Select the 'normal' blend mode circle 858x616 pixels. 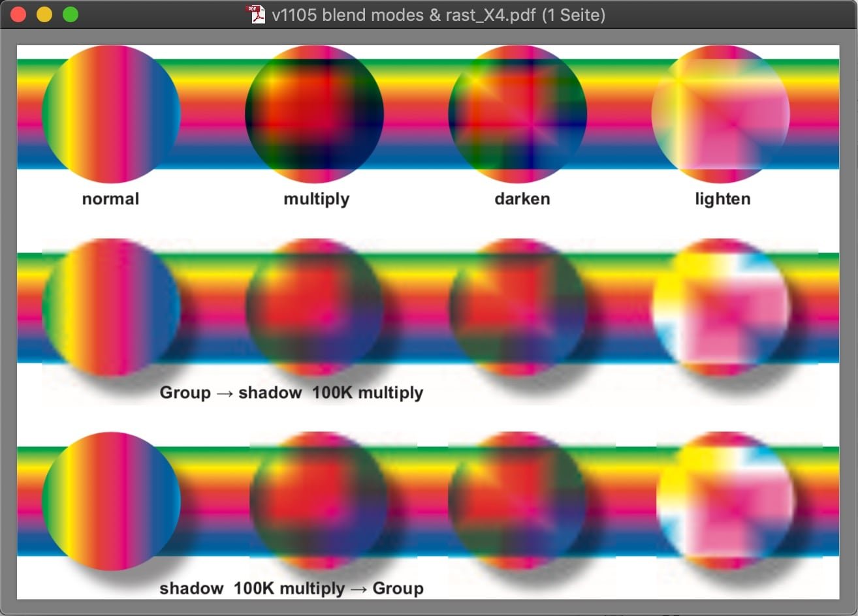(x=110, y=112)
